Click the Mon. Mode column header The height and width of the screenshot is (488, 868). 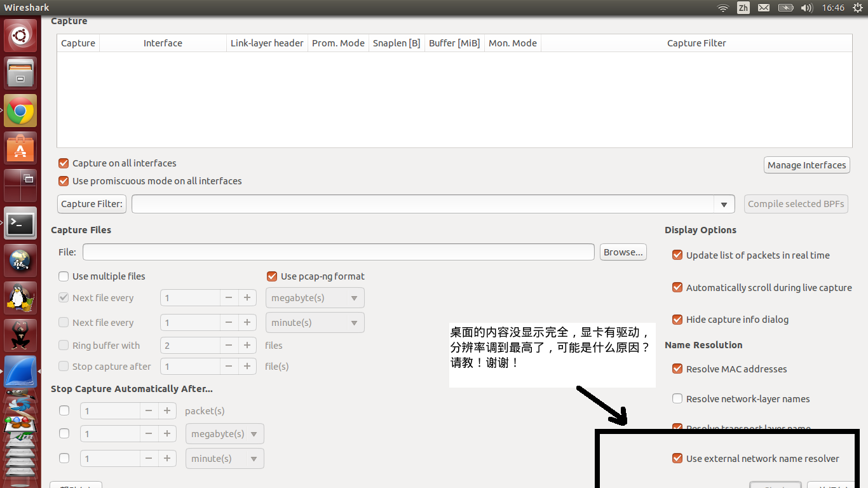click(513, 43)
